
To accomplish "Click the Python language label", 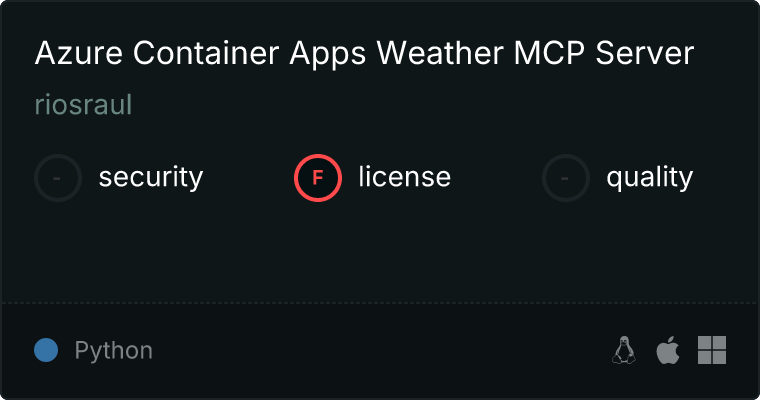I will point(113,351).
